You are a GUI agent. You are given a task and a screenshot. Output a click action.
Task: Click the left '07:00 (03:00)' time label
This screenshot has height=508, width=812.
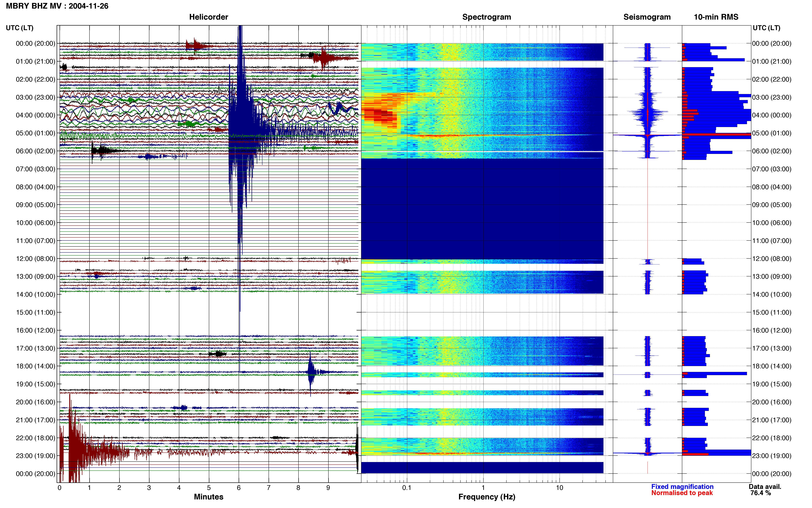click(36, 169)
